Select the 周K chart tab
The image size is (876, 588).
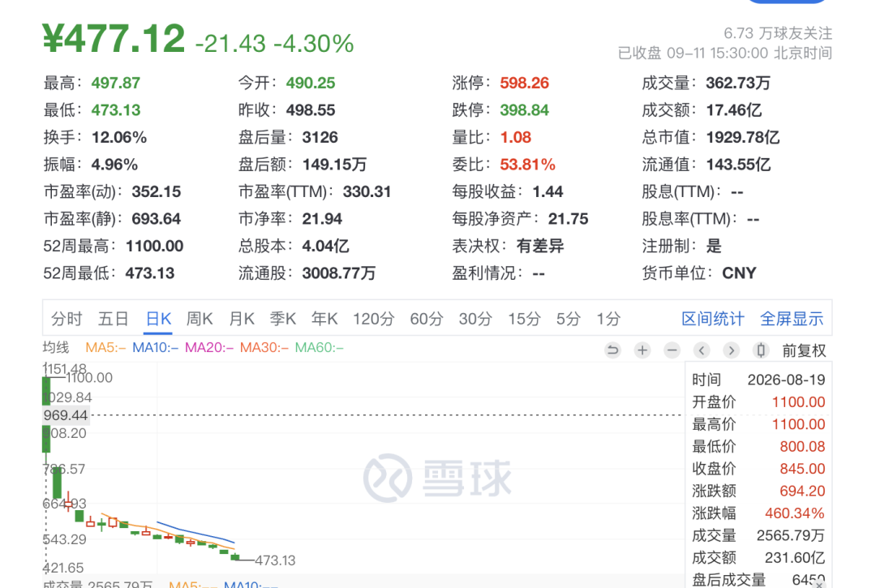[200, 319]
